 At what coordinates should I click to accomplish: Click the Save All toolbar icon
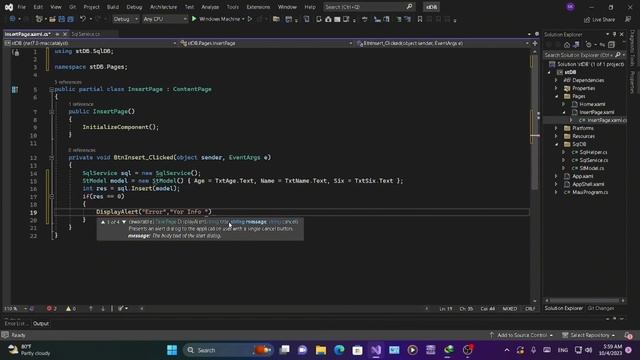[70, 19]
